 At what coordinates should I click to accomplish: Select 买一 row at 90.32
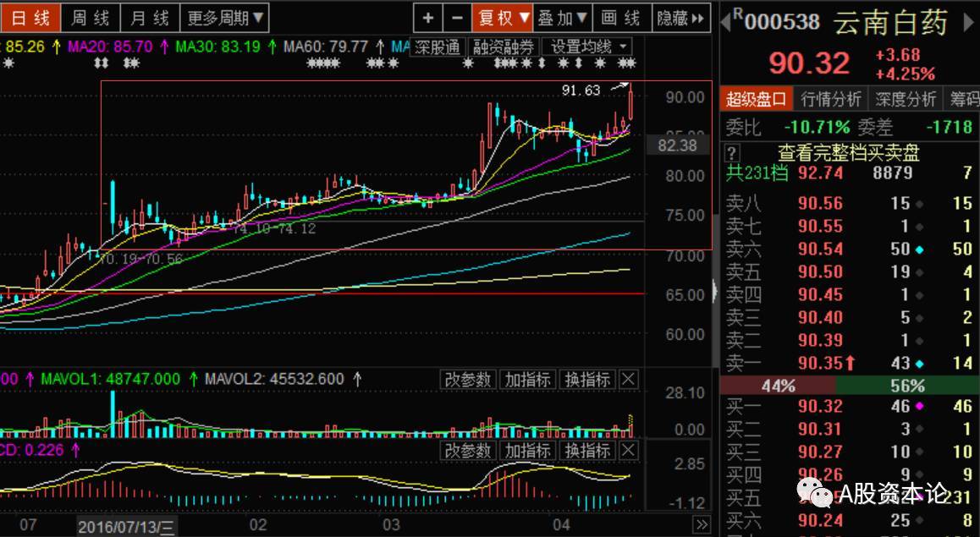tap(849, 407)
